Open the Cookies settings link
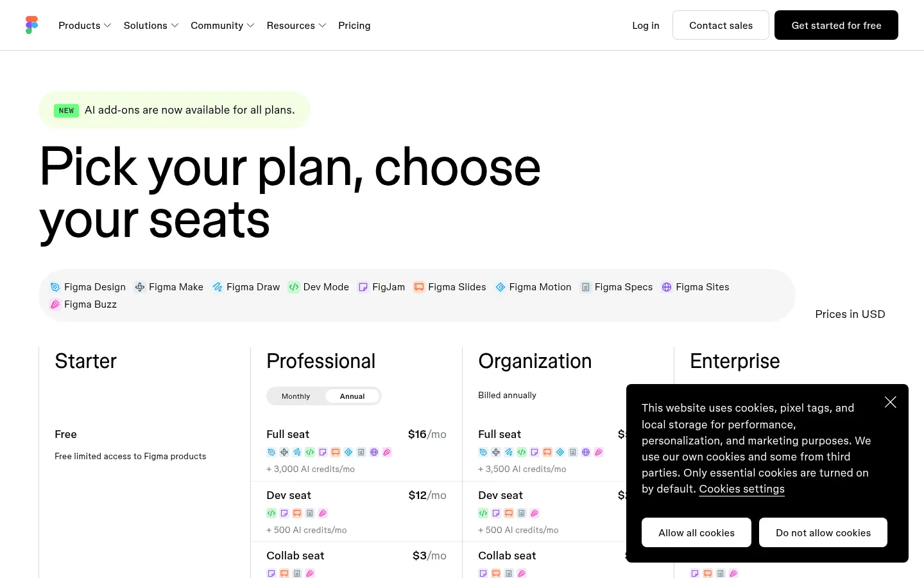924x578 pixels. click(742, 489)
